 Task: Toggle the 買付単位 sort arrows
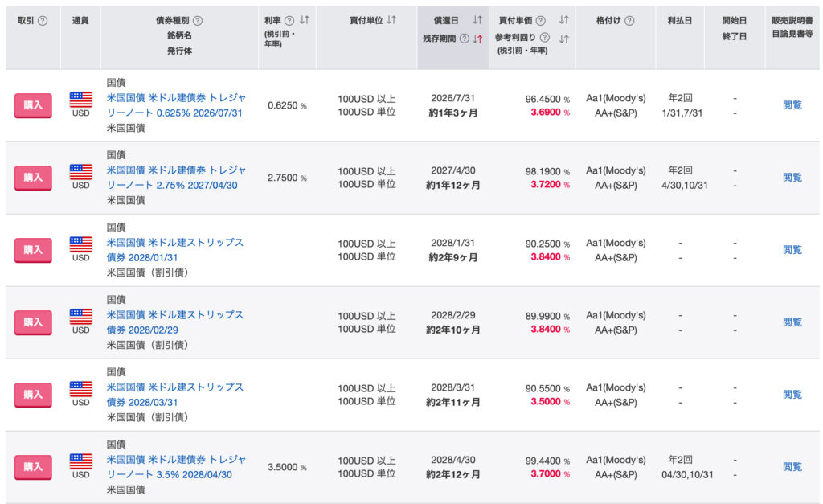click(391, 20)
